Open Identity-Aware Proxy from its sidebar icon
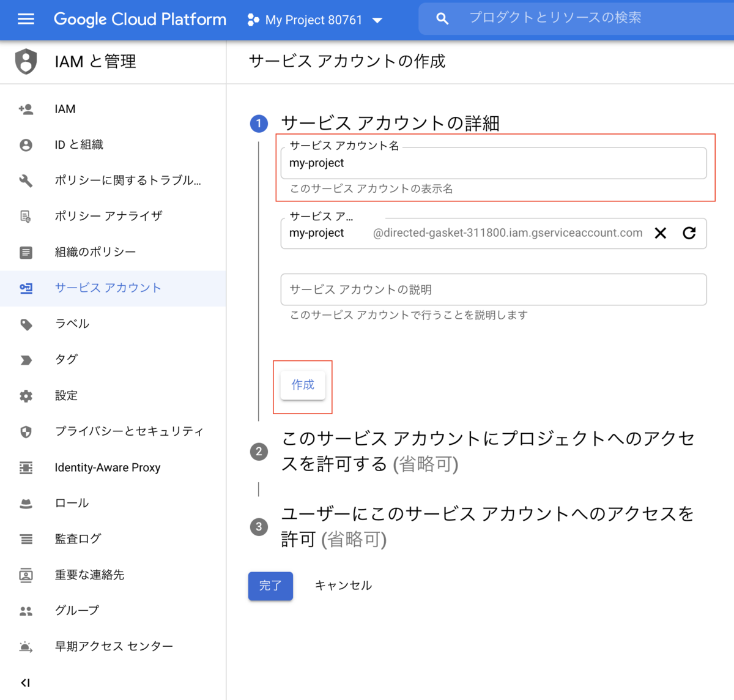The height and width of the screenshot is (700, 734). pos(26,467)
